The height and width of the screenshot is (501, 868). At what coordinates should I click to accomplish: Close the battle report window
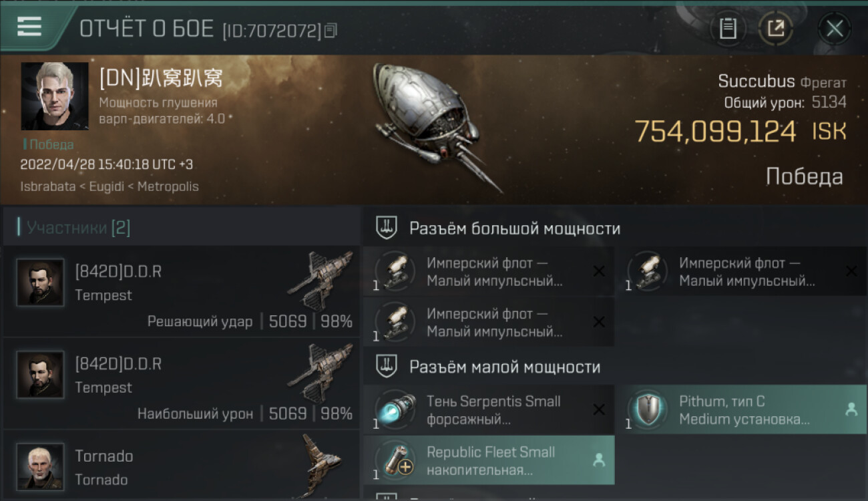coord(835,29)
